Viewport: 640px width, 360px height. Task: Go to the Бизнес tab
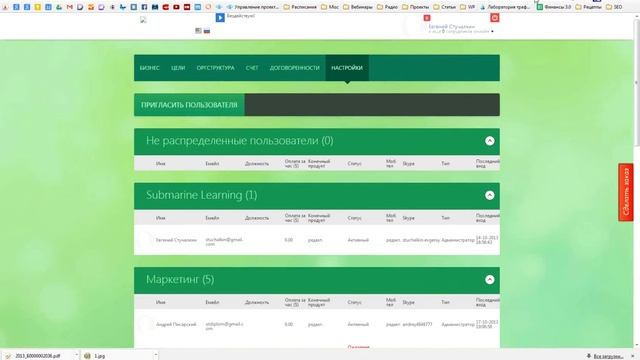149,68
